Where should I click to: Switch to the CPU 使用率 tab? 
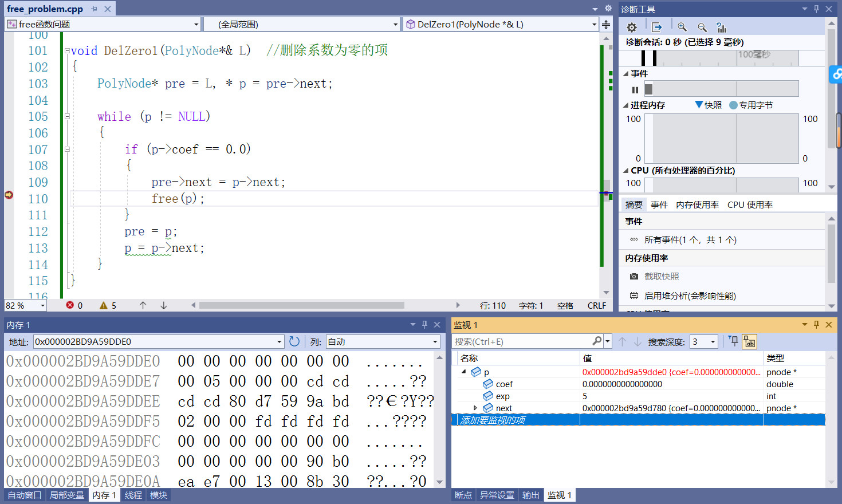[750, 204]
